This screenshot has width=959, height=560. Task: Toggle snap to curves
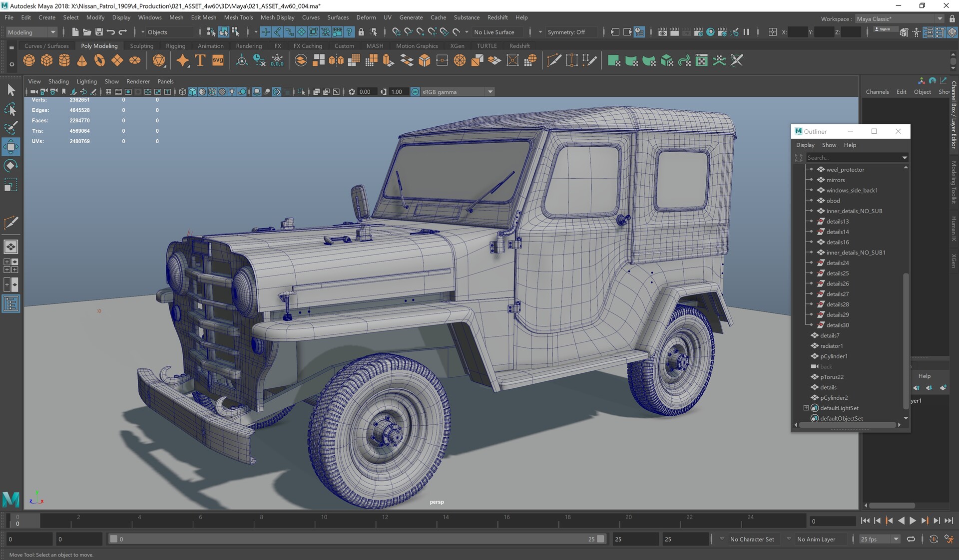tap(408, 32)
